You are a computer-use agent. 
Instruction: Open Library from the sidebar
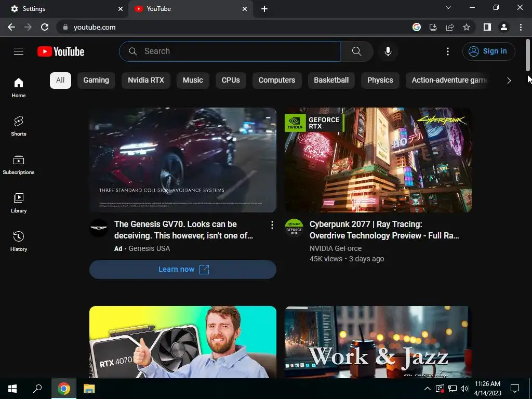coord(19,203)
